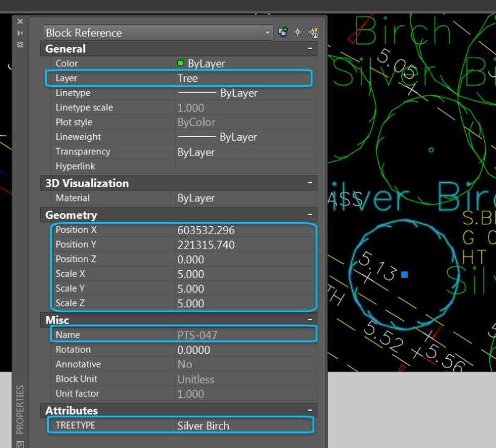Collapse the Geometry section

click(x=310, y=215)
